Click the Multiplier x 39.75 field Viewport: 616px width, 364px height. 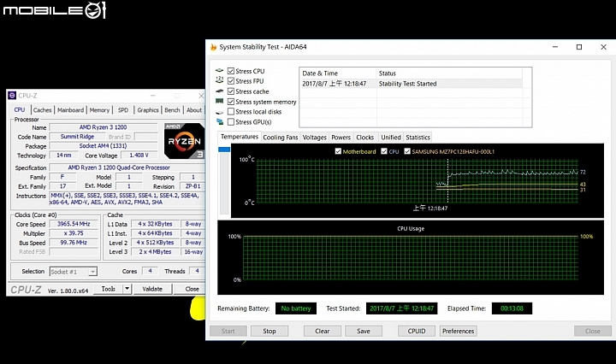click(x=74, y=233)
